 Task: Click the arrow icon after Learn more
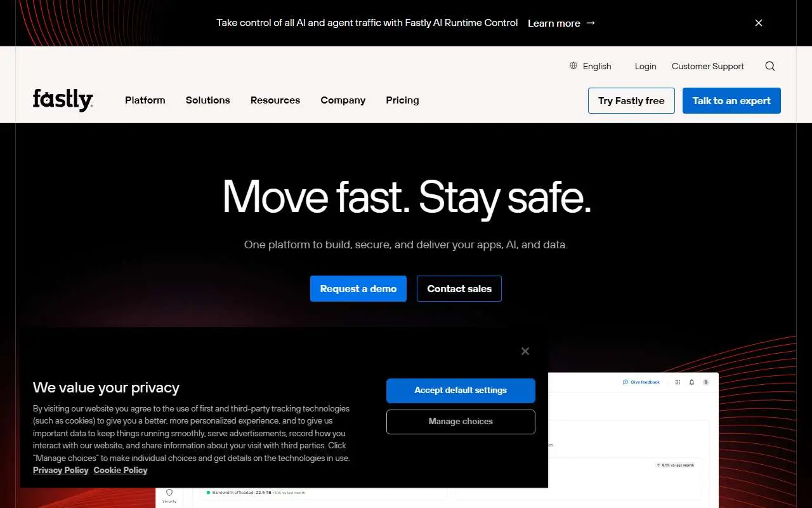[x=591, y=23]
